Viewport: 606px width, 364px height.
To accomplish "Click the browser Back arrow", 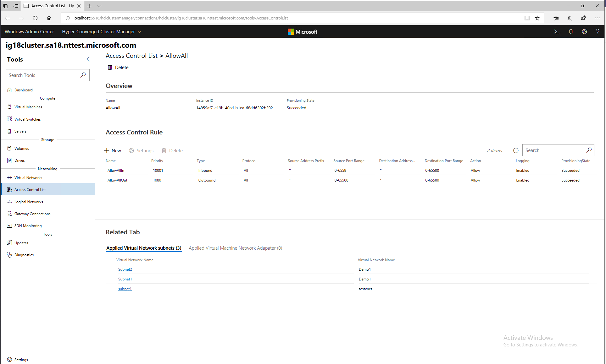I will [8, 18].
